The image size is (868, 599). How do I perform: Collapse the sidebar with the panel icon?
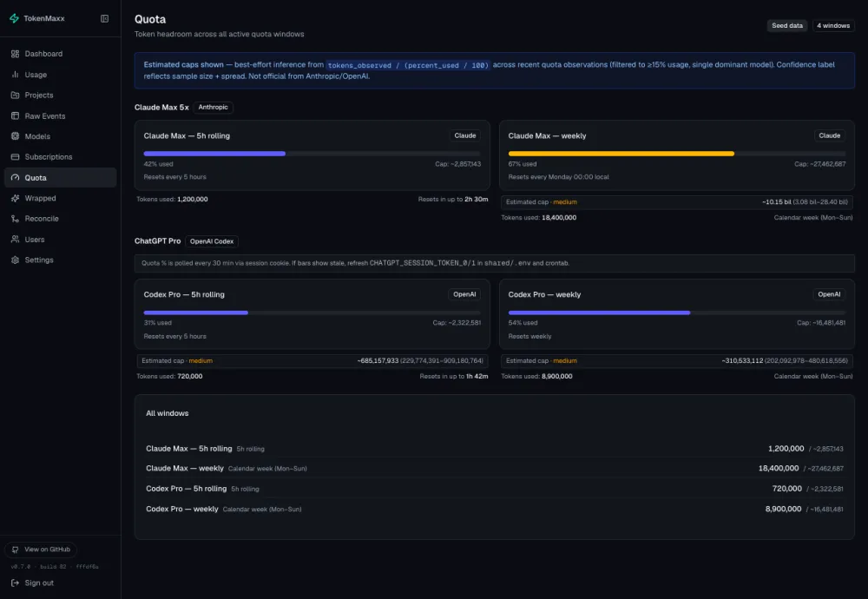(105, 18)
